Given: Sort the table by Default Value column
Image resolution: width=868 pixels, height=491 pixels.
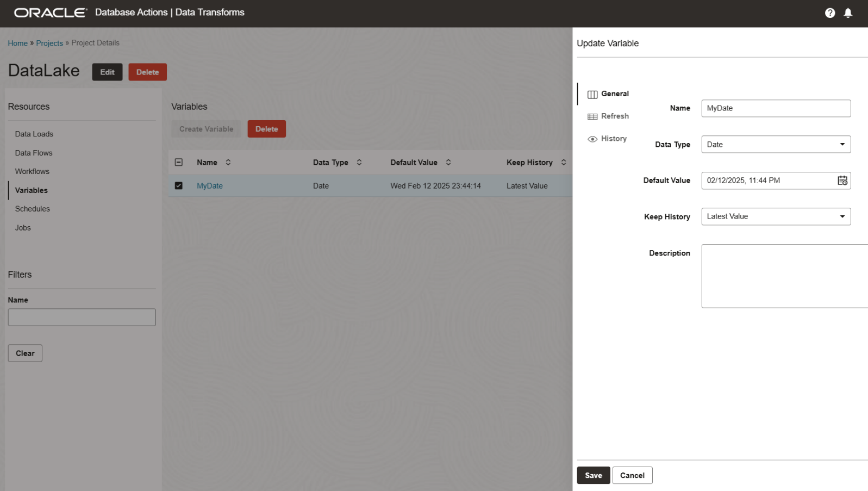Looking at the screenshot, I should coord(448,162).
